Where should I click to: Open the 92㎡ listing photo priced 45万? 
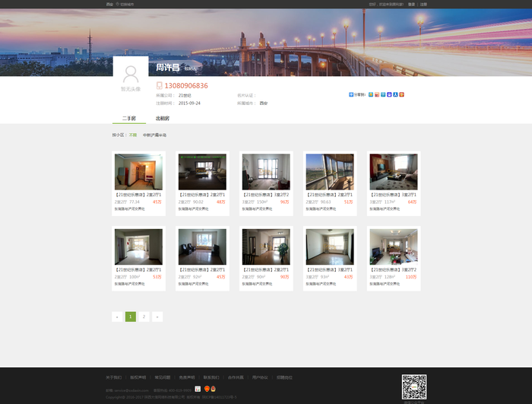click(202, 247)
